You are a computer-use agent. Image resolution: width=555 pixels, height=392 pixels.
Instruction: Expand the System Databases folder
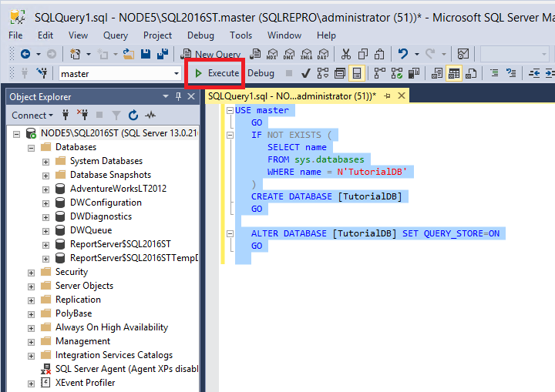[45, 161]
